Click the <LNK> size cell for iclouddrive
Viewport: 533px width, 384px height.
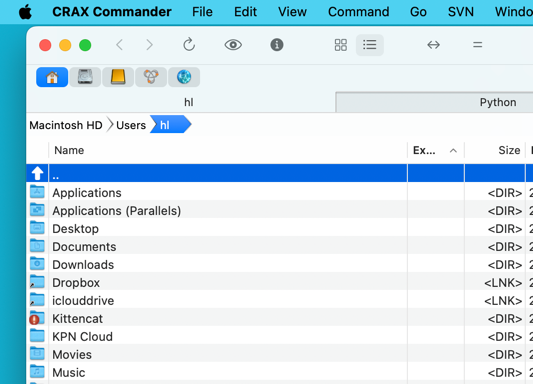tap(503, 301)
